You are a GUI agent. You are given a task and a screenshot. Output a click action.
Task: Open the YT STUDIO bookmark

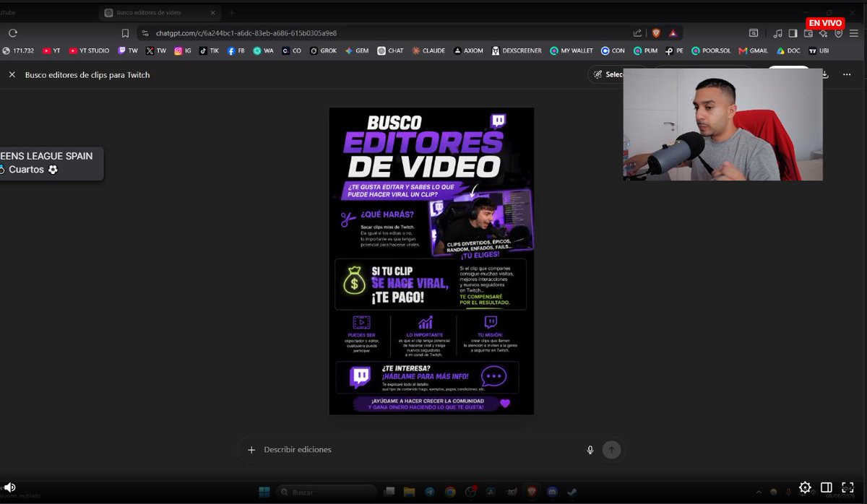click(89, 51)
